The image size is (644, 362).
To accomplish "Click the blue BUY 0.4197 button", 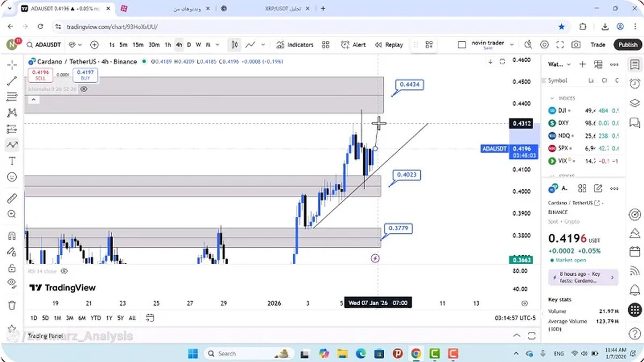I will pos(85,75).
